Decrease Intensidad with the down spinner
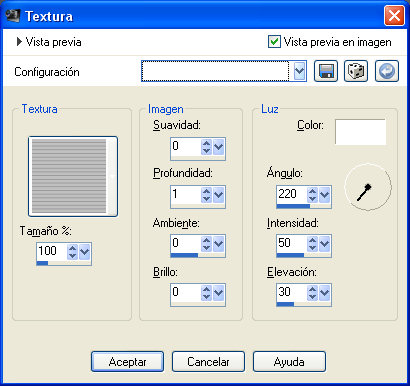 pyautogui.click(x=312, y=248)
